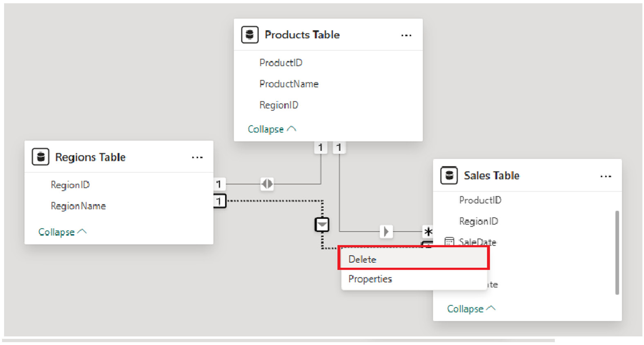Viewport: 644px width, 345px height.
Task: Select the dotted inactive relationship arrow icon
Action: point(322,225)
